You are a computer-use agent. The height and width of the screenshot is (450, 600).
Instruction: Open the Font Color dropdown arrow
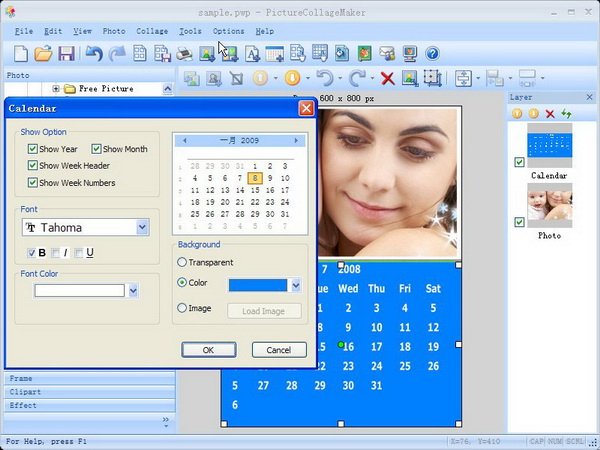(x=133, y=291)
